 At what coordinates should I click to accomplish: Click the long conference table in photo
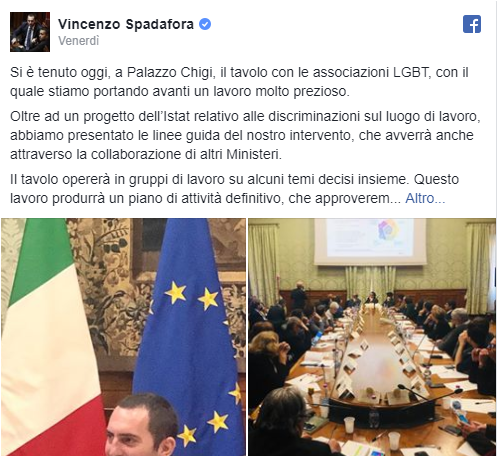pos(373,360)
